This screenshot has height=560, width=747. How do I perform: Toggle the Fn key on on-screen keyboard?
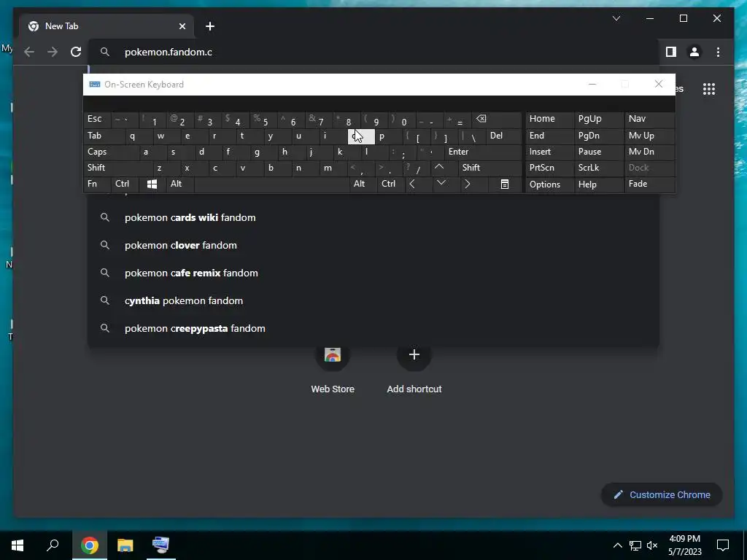97,184
